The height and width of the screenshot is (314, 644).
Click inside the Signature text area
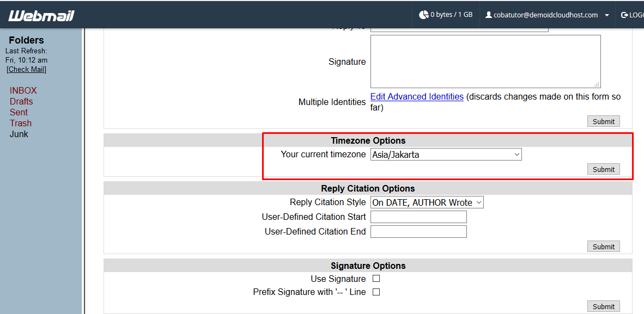485,61
